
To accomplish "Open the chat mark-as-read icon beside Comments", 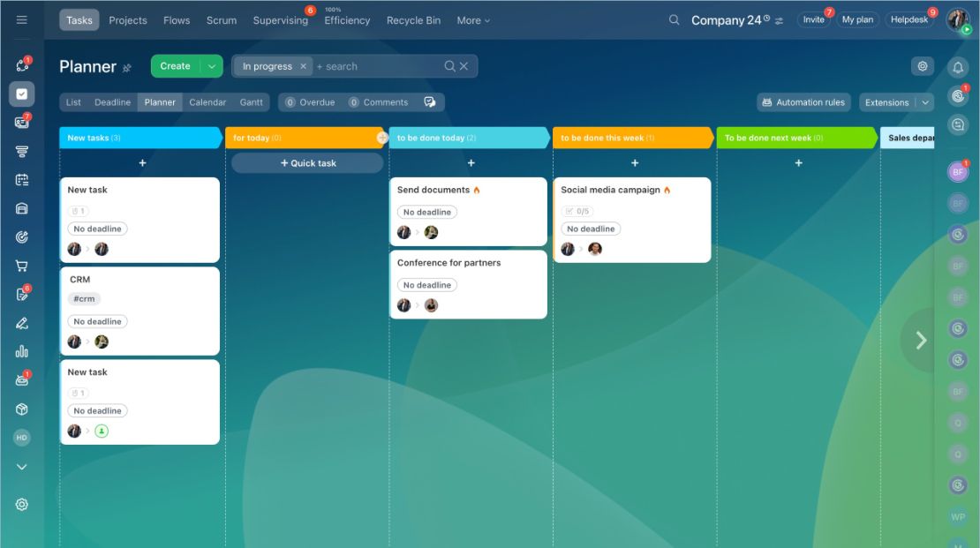I will coord(429,101).
